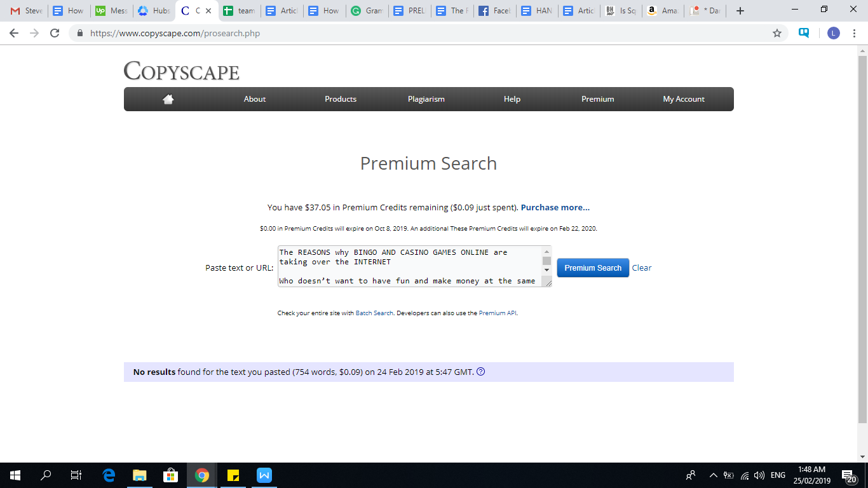The height and width of the screenshot is (488, 868).
Task: Bookmark this page with the star icon
Action: 777,33
